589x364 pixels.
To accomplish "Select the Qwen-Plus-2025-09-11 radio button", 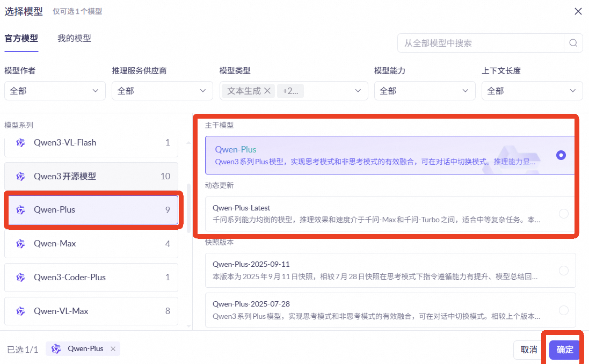I will [x=563, y=271].
